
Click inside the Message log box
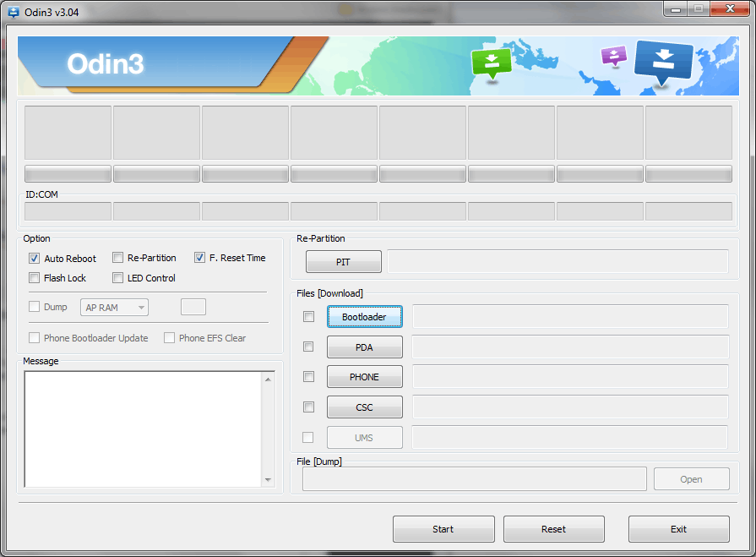143,429
